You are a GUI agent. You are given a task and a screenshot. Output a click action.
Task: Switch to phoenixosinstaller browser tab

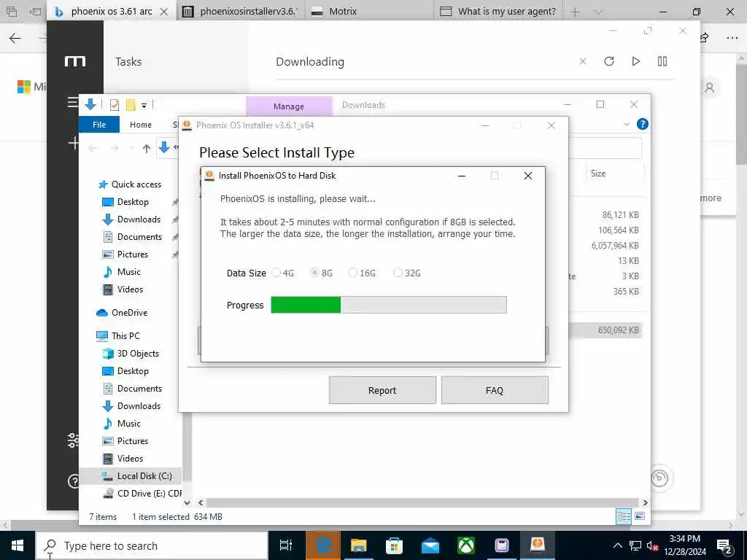240,11
